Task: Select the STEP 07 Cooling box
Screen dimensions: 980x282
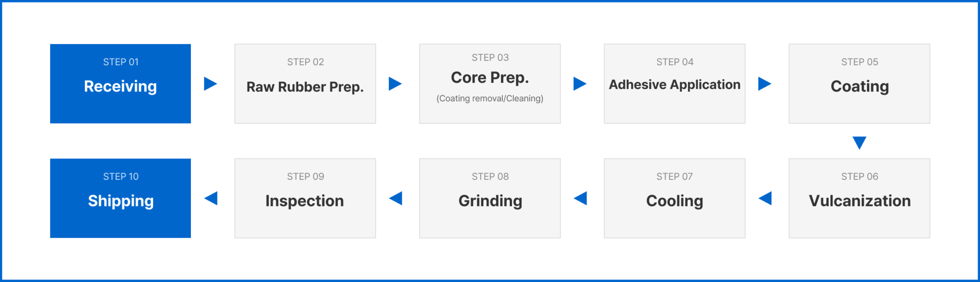Action: [675, 198]
